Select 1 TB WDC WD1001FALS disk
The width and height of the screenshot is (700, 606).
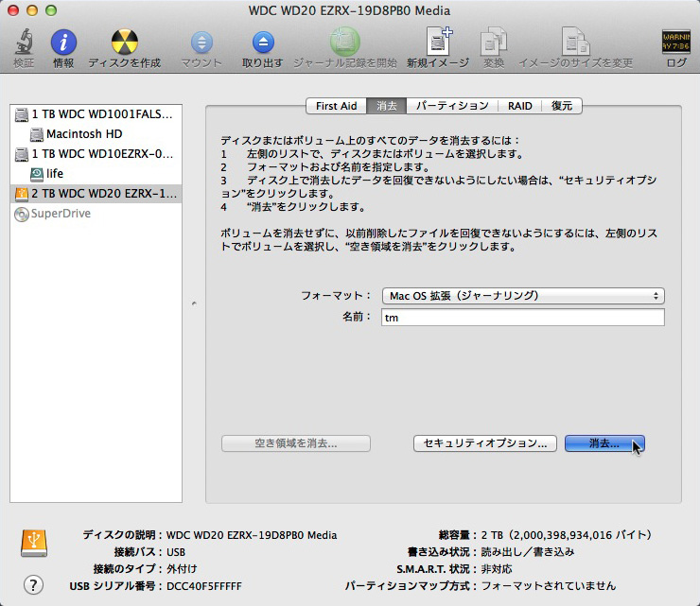click(x=95, y=113)
